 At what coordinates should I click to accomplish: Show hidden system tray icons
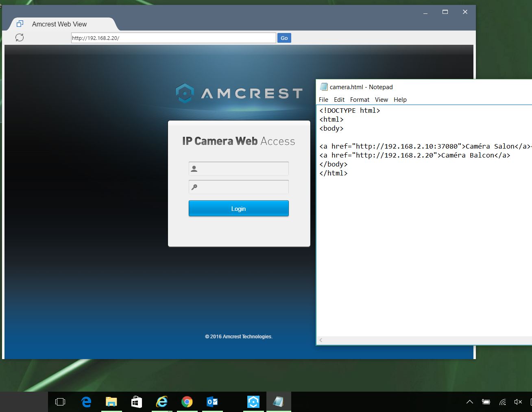coord(470,402)
